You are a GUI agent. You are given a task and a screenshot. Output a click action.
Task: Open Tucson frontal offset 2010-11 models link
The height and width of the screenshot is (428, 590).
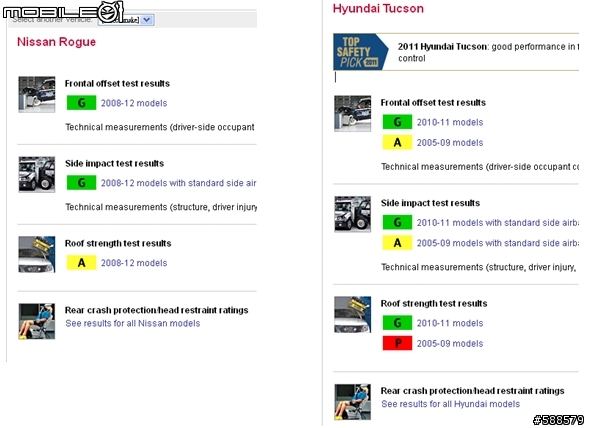tap(450, 122)
